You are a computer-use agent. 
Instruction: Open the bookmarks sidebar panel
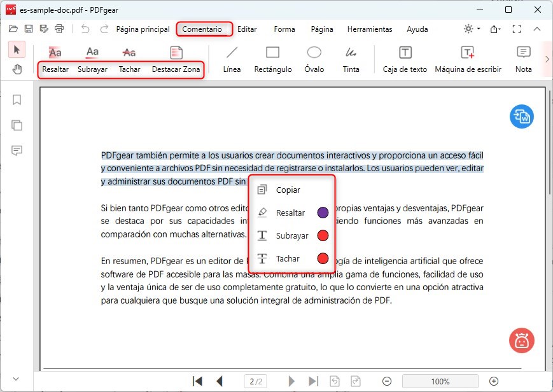pyautogui.click(x=17, y=100)
